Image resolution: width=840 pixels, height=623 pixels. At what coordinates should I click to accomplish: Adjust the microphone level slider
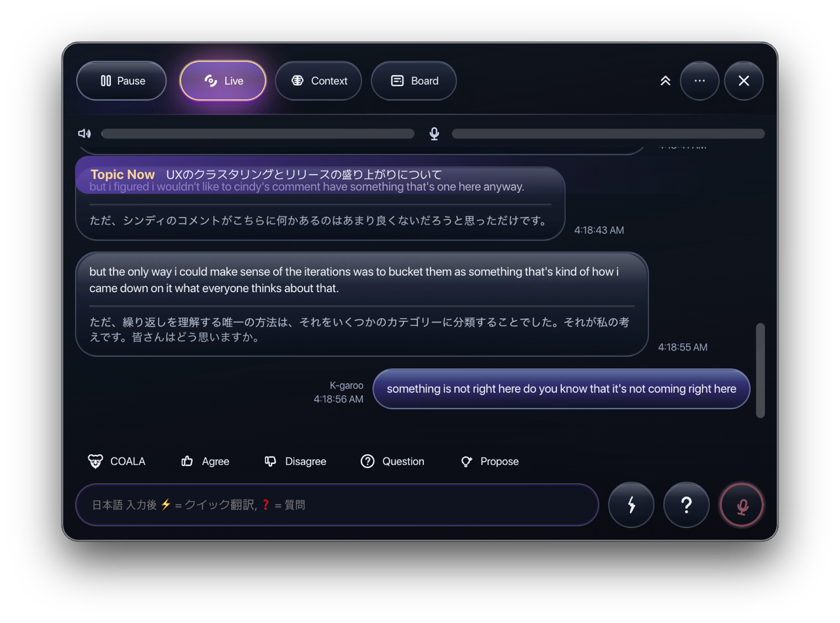(608, 133)
